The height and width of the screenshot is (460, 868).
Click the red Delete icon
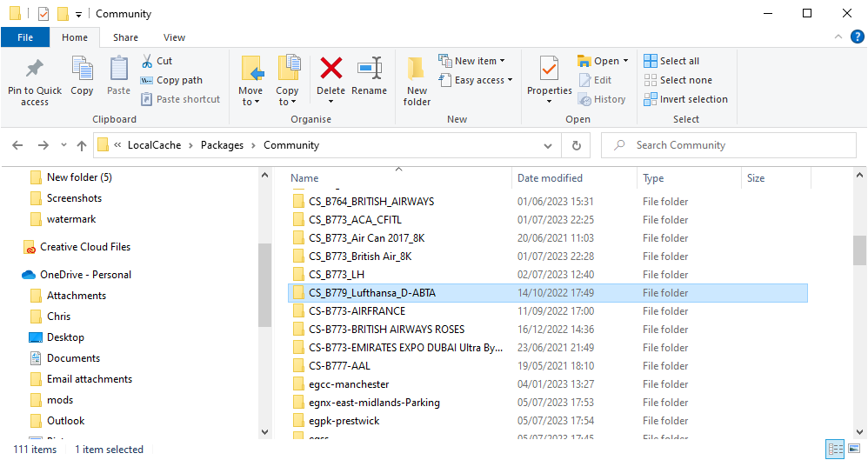tap(331, 70)
